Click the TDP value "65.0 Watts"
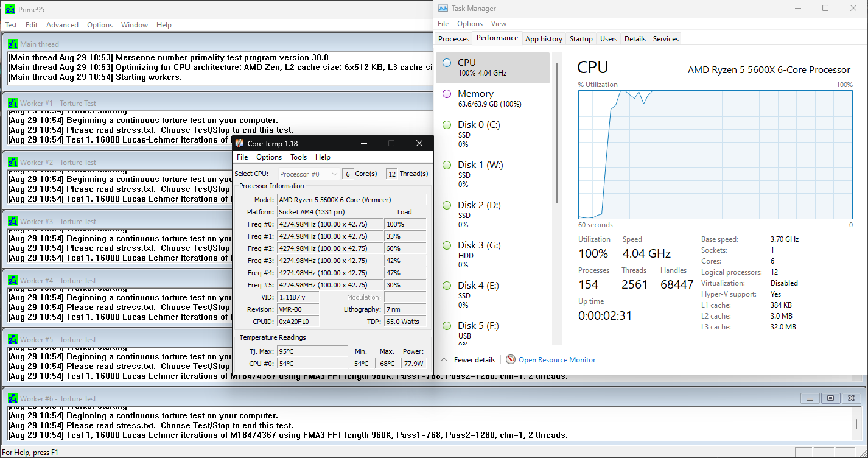 (x=404, y=322)
